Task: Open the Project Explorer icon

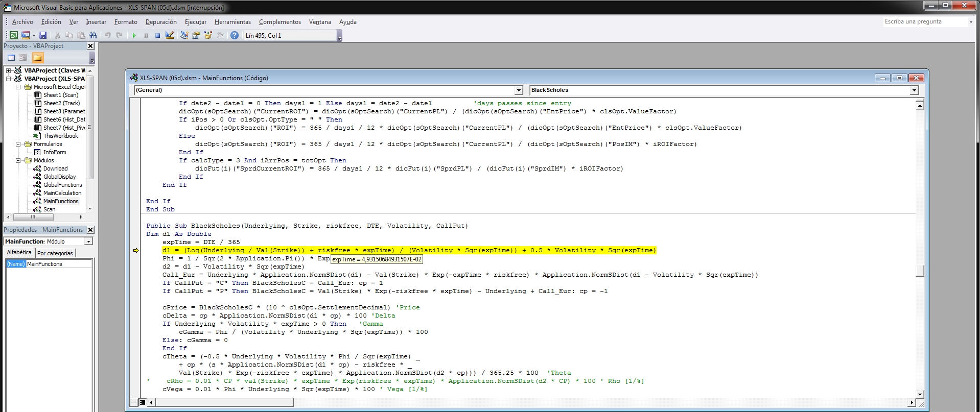Action: (x=184, y=35)
